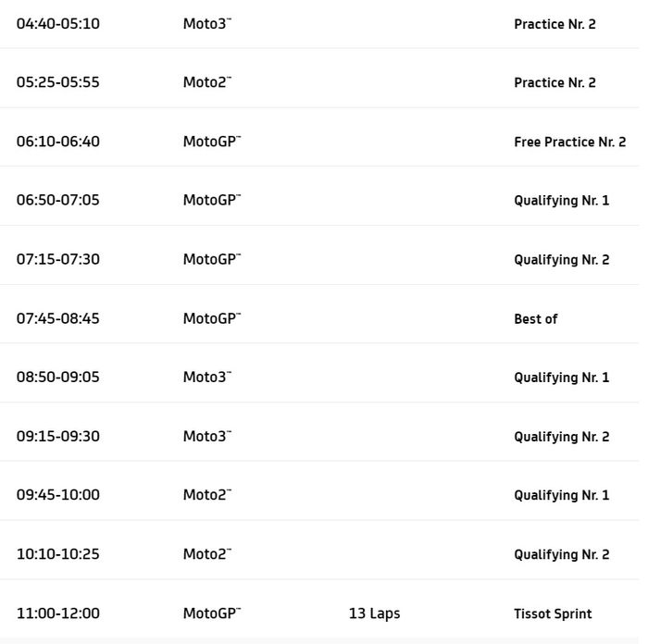Open MotoGP Qualifying Nr. 1 at 06:50

(x=561, y=200)
